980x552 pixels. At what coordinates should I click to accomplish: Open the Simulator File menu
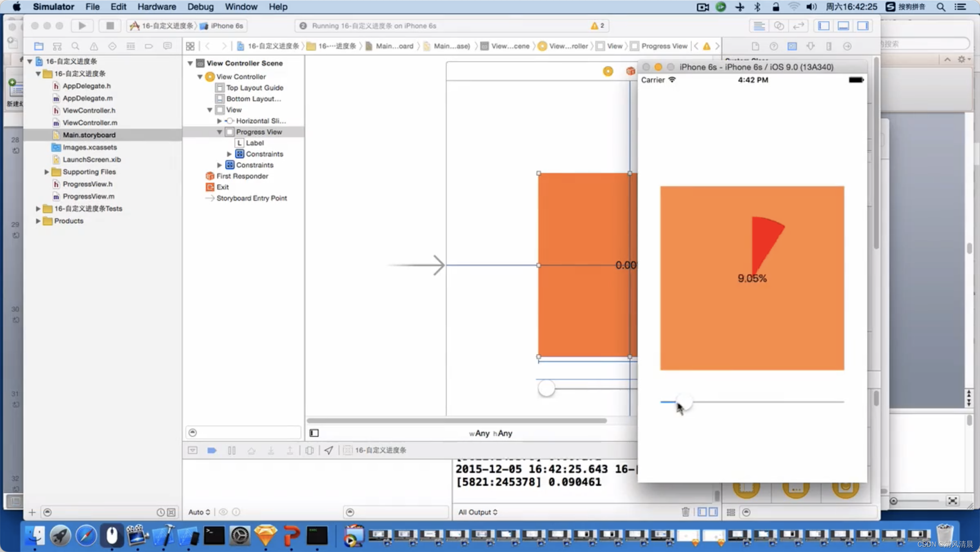coord(93,7)
